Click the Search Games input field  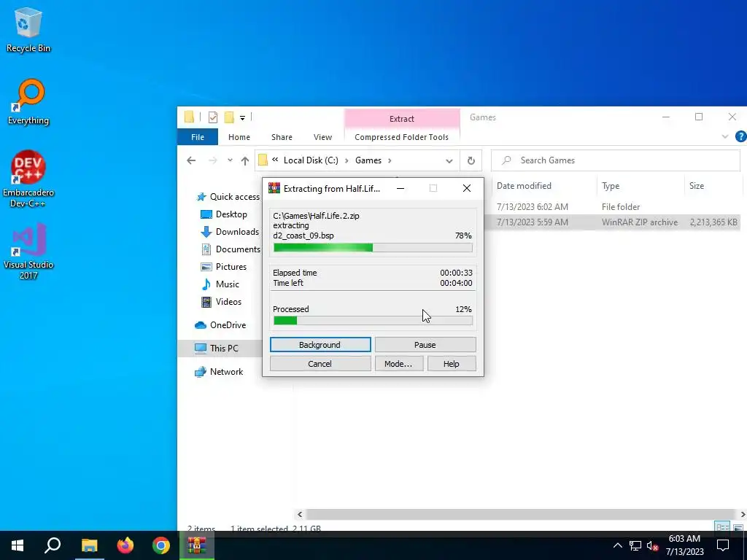click(616, 160)
